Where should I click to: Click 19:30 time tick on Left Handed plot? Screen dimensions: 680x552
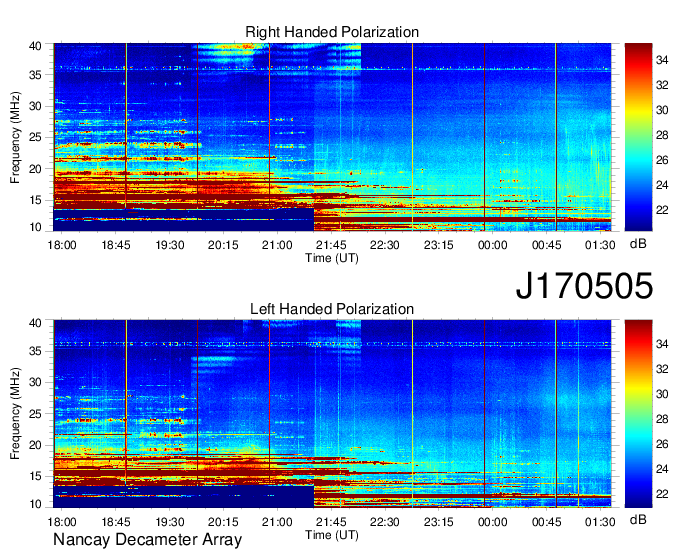[x=170, y=522]
